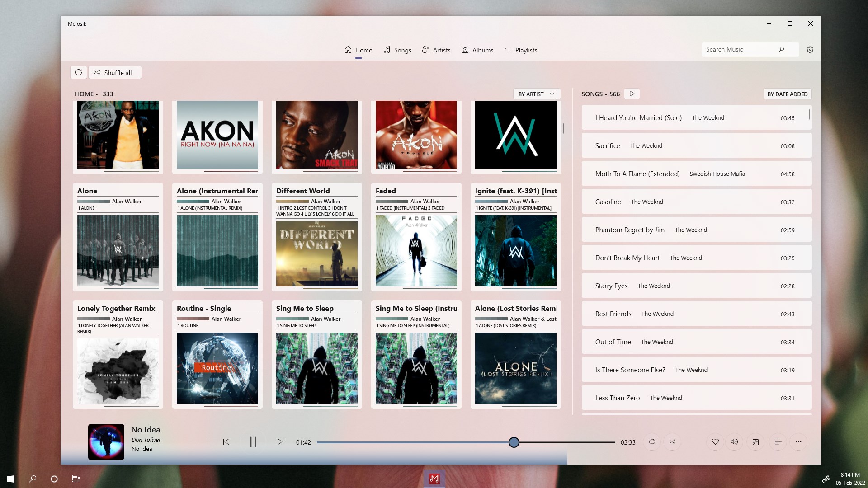
Task: Click the Shuffle all button
Action: click(x=115, y=72)
